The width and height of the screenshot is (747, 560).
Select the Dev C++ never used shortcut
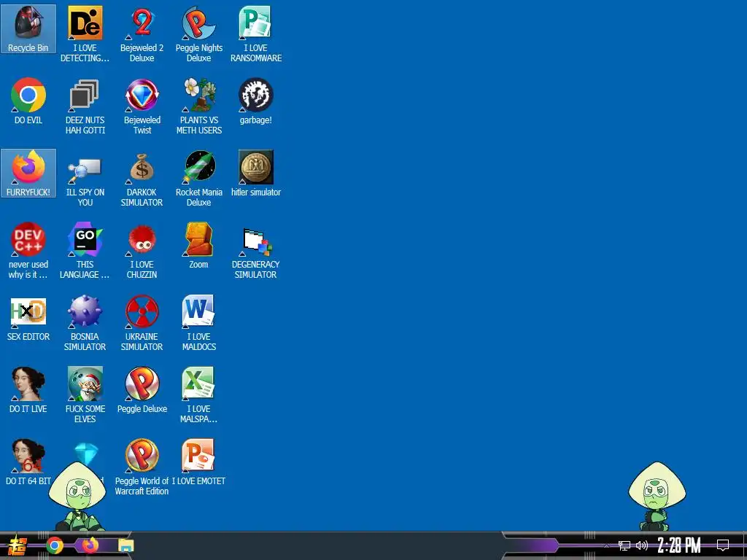28,251
